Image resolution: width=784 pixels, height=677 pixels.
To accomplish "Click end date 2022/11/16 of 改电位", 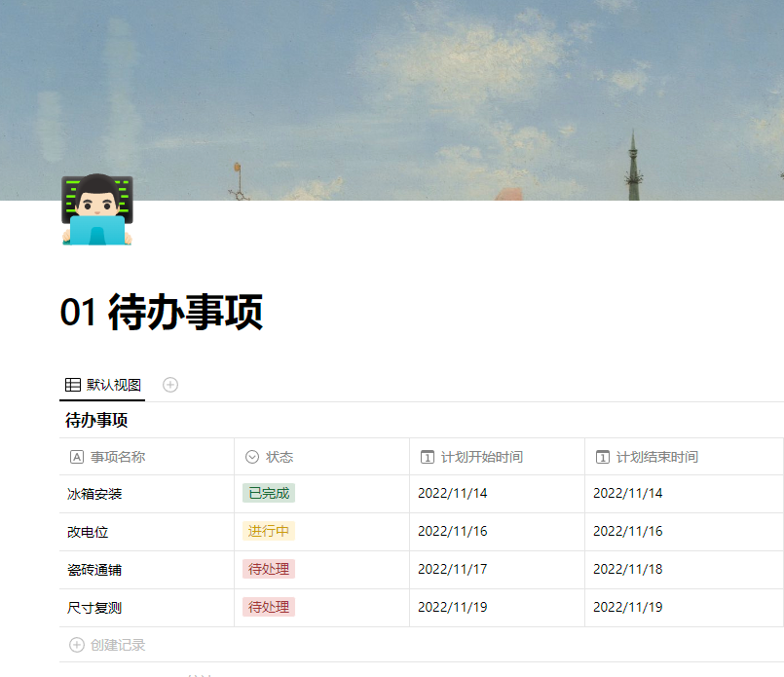I will point(627,531).
